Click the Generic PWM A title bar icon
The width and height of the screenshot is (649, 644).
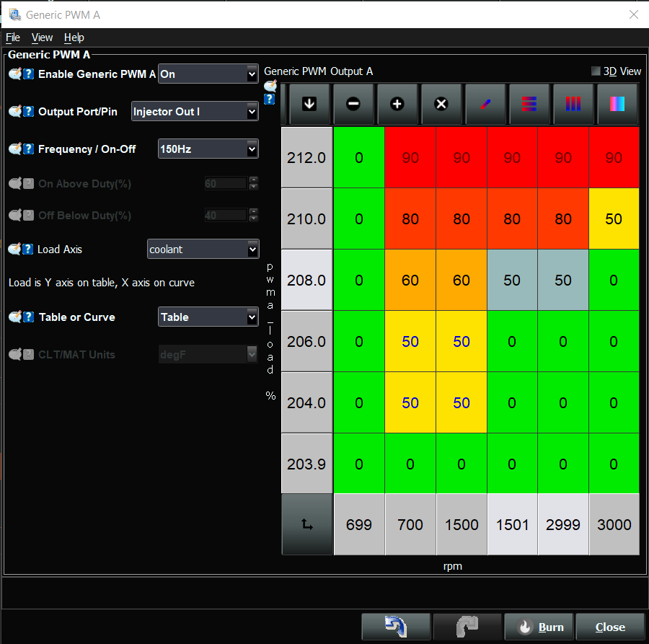pyautogui.click(x=15, y=15)
